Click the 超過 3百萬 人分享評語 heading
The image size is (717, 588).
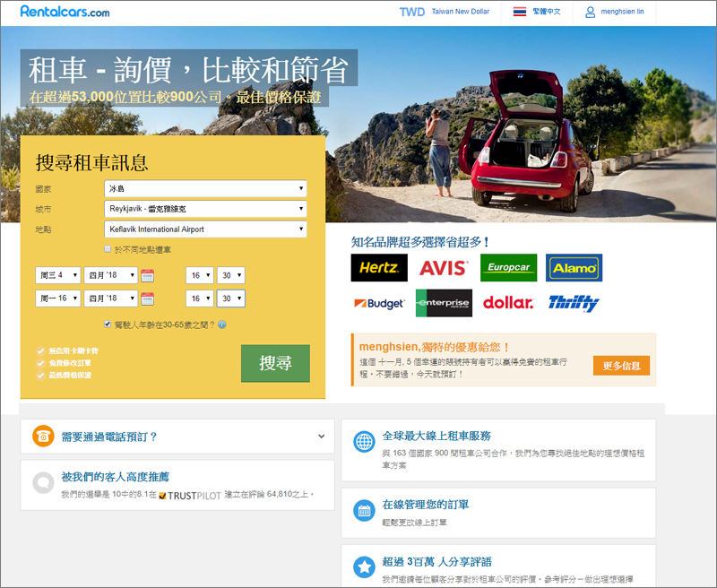click(x=437, y=562)
